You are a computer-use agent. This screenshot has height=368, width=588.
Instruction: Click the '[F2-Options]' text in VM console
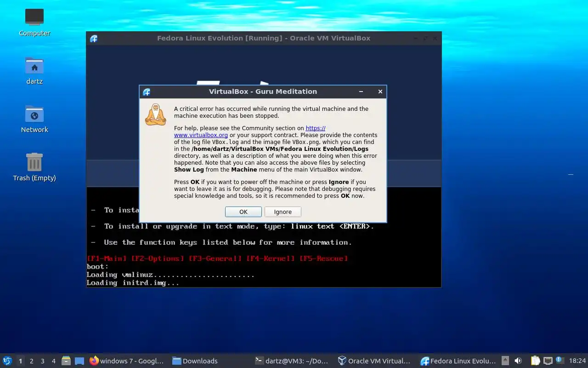[x=158, y=259]
